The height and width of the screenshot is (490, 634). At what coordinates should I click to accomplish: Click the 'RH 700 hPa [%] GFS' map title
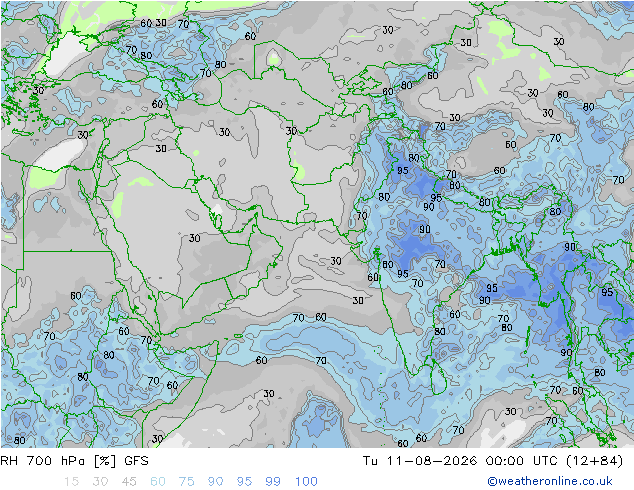pos(74,460)
